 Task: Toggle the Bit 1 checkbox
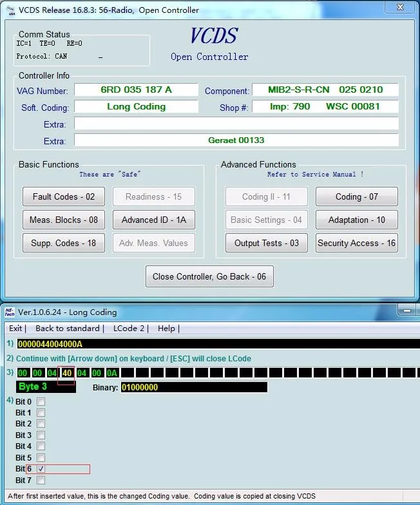41,412
